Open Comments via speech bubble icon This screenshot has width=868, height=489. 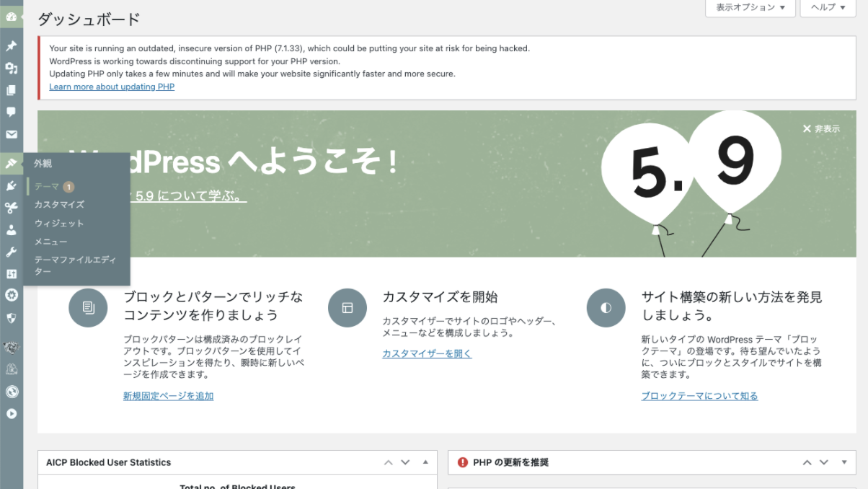click(11, 112)
